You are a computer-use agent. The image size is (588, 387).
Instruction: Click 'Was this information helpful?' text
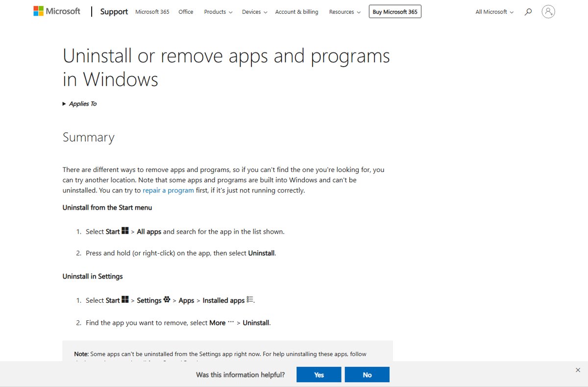tap(240, 375)
